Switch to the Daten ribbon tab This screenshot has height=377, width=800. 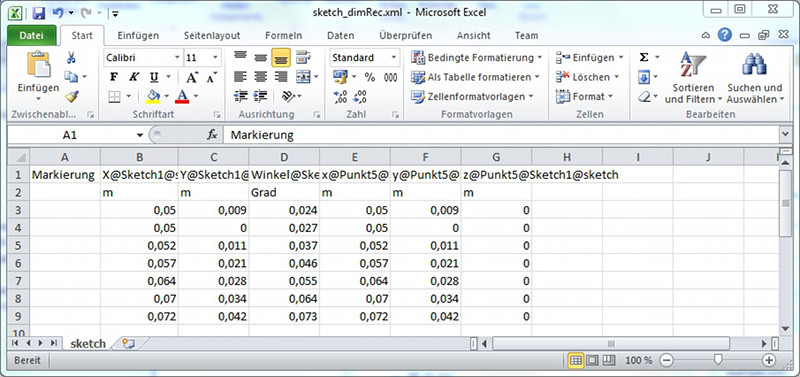coord(340,36)
